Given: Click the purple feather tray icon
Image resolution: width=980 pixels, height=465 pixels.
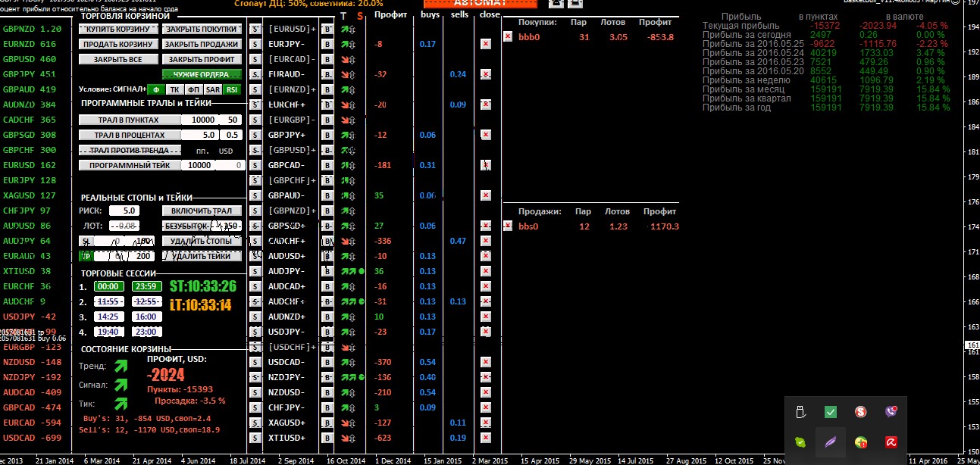Looking at the screenshot, I should (831, 442).
